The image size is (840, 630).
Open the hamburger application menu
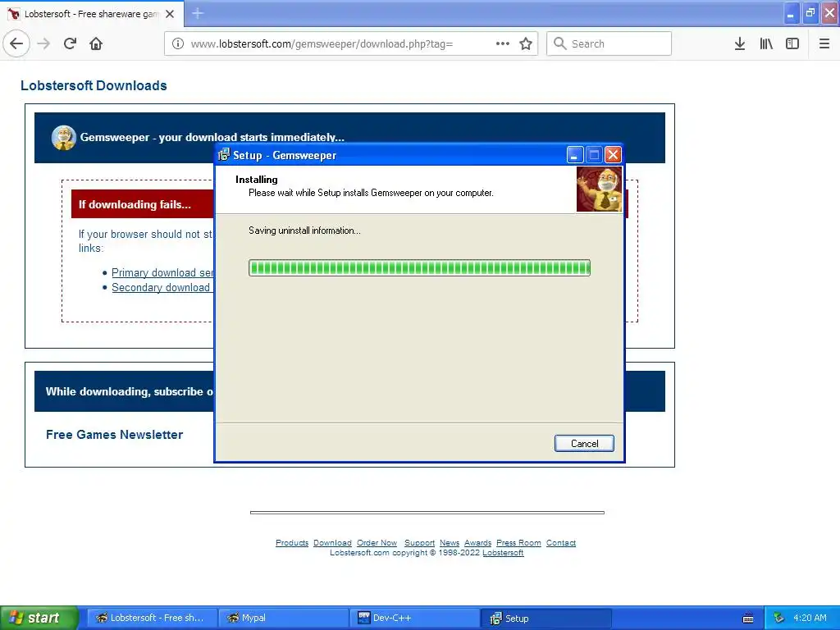tap(824, 43)
